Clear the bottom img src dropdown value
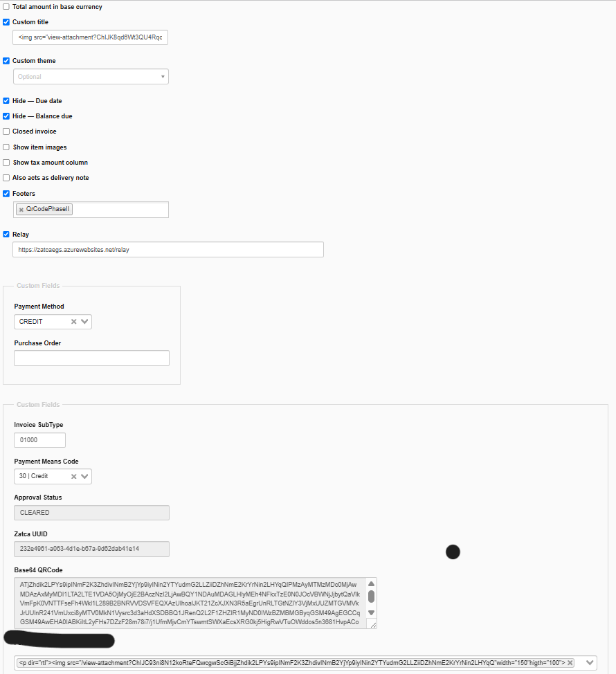Image resolution: width=616 pixels, height=674 pixels. coord(570,663)
